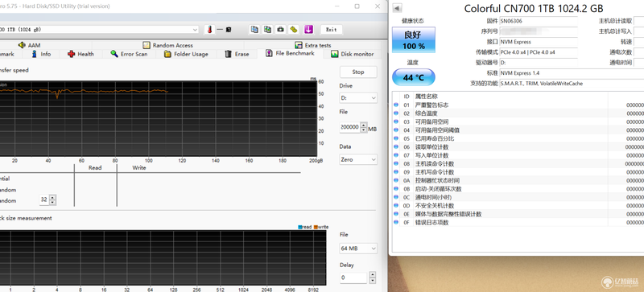Open the Data pattern Zero dropdown
The width and height of the screenshot is (644, 292).
tap(358, 159)
